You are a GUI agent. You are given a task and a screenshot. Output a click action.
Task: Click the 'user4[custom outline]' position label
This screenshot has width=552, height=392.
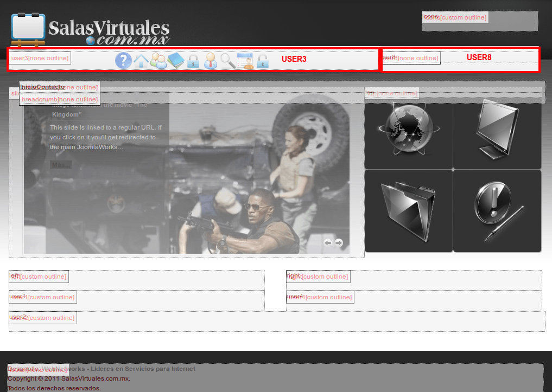click(x=320, y=297)
